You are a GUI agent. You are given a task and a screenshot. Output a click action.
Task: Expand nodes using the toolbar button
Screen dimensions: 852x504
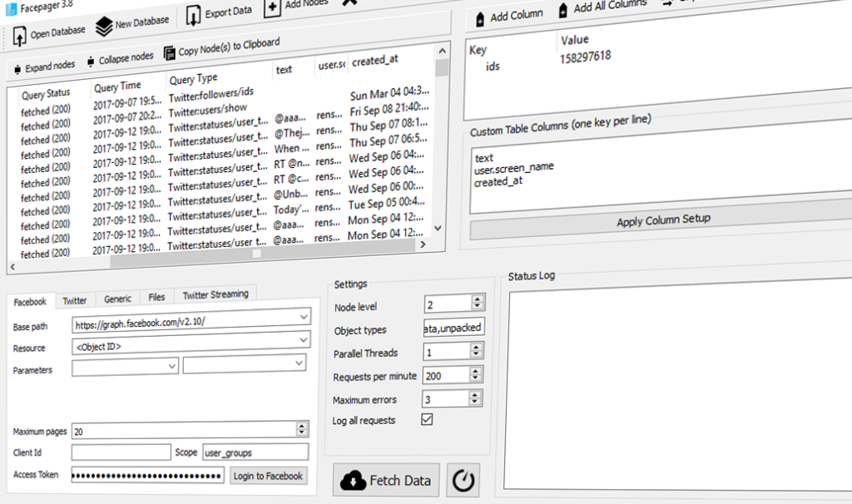tap(45, 67)
